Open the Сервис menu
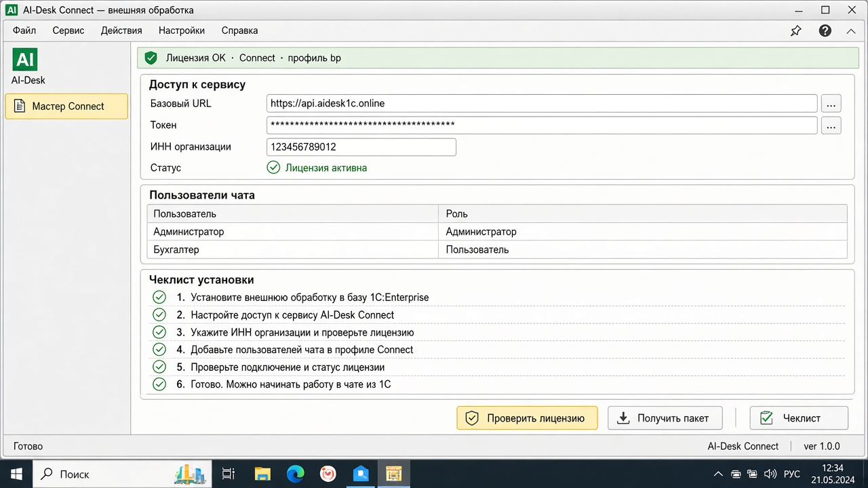Image resolution: width=868 pixels, height=488 pixels. coord(68,30)
